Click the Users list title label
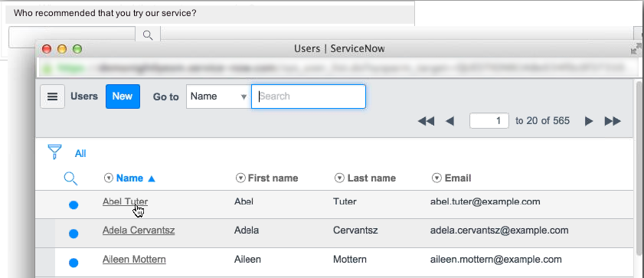 coord(84,96)
